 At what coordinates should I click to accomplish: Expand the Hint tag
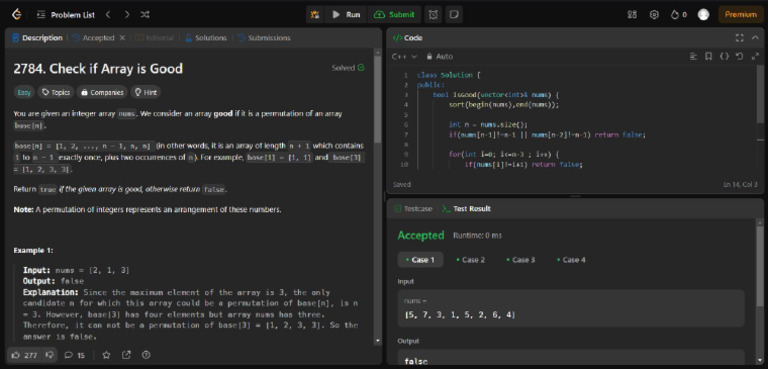point(145,92)
